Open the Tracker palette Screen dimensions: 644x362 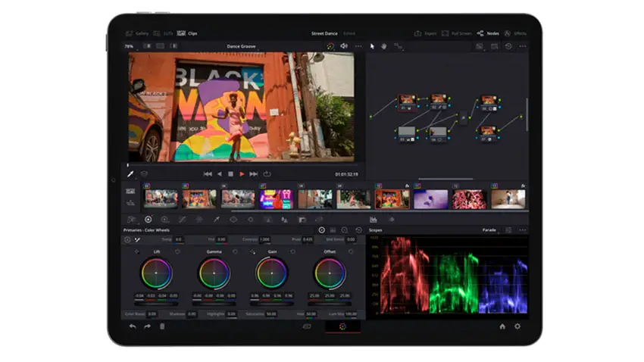[x=251, y=220]
